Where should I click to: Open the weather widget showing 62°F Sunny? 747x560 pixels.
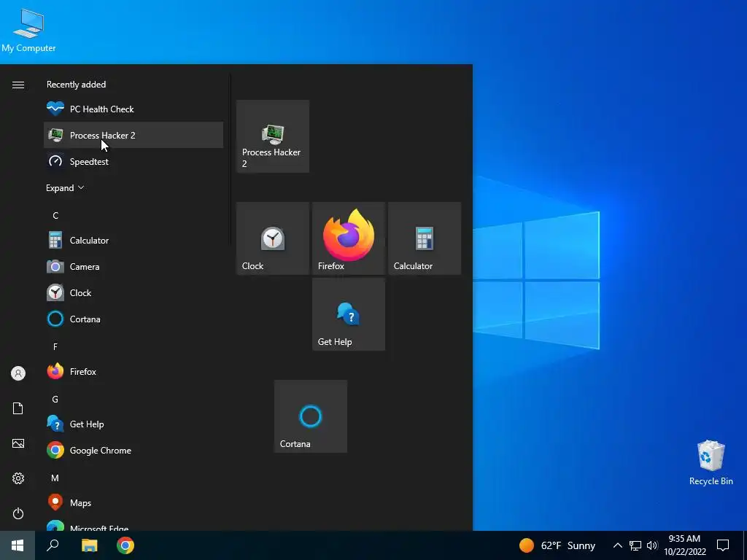(x=557, y=545)
